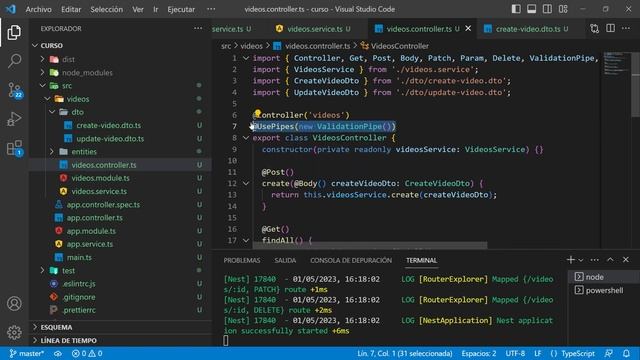
Task: Click LF end-of-line selector
Action: (x=538, y=353)
